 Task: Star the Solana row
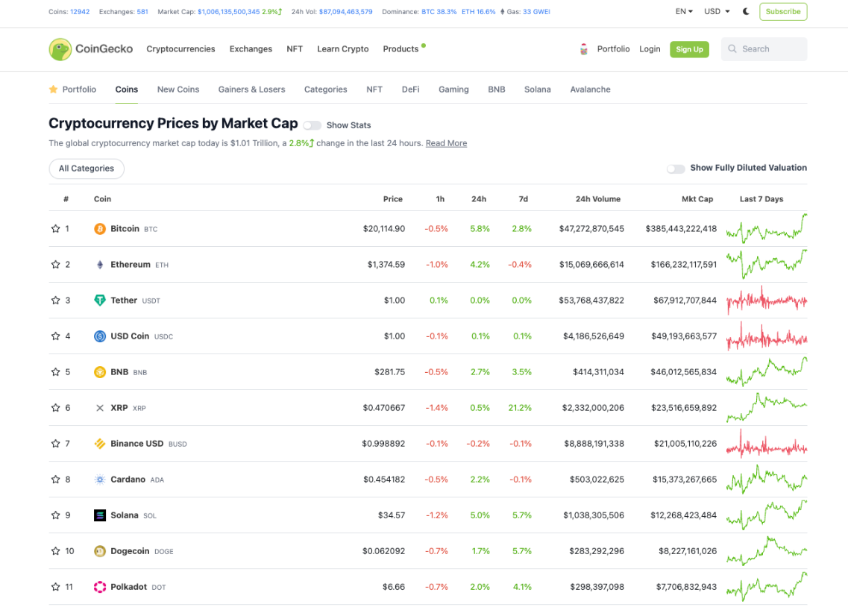55,515
